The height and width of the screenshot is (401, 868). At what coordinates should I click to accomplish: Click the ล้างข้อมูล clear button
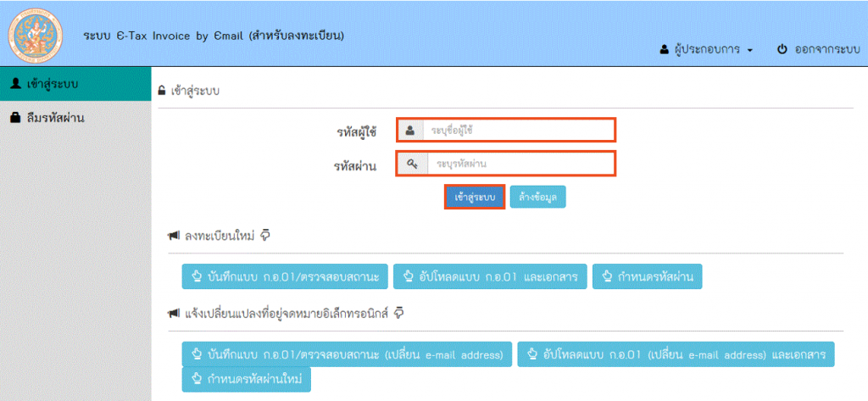click(x=537, y=197)
